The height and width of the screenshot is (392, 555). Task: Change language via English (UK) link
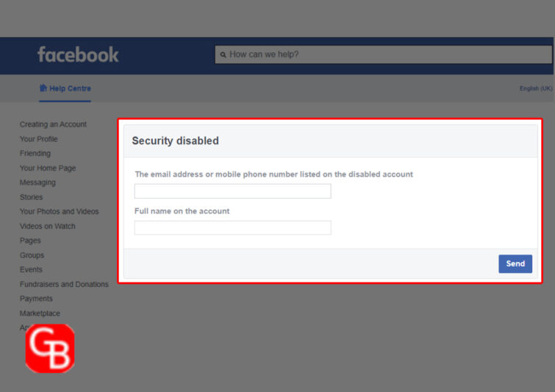536,88
